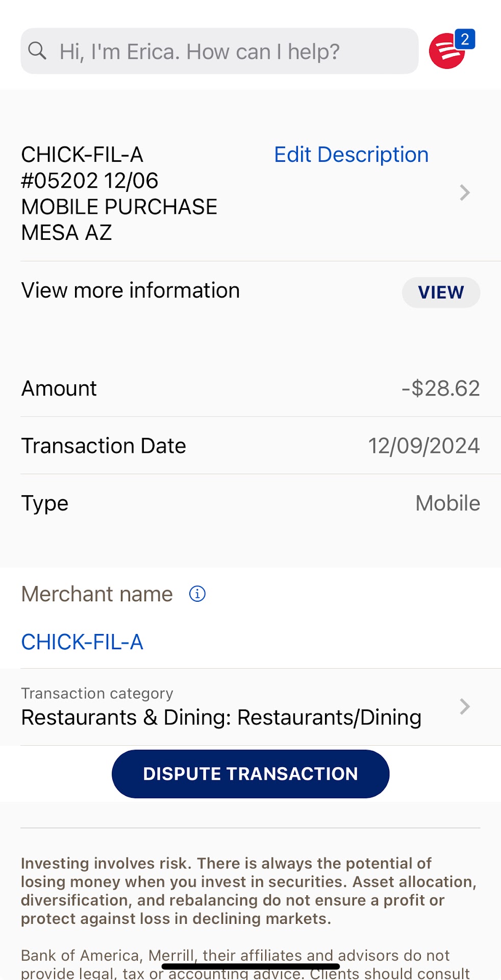Tap the magnifier search icon
The width and height of the screenshot is (501, 980).
37,51
